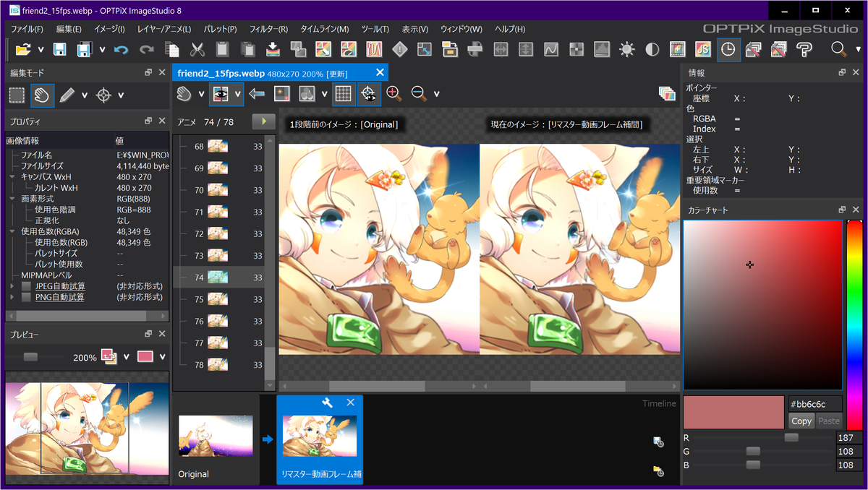Select the pencil drawing tool
The width and height of the screenshot is (868, 490).
pyautogui.click(x=67, y=95)
